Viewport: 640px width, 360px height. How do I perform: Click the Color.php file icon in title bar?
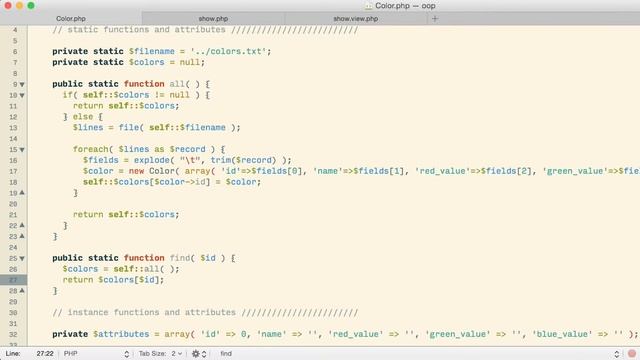[x=368, y=6]
